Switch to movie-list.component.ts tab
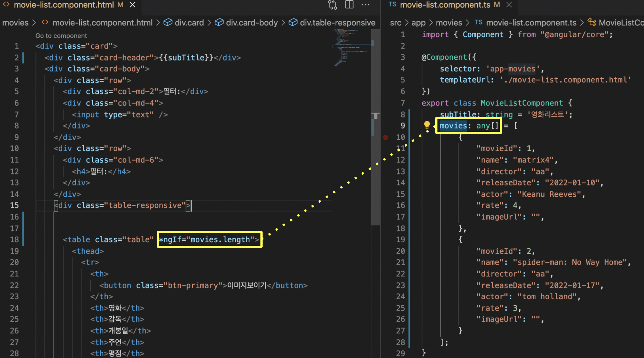 tap(445, 5)
